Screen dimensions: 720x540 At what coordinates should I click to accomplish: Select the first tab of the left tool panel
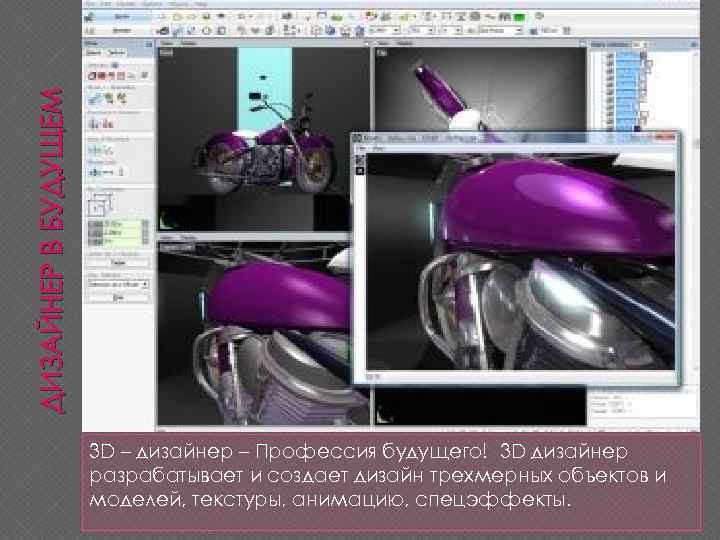[x=94, y=53]
